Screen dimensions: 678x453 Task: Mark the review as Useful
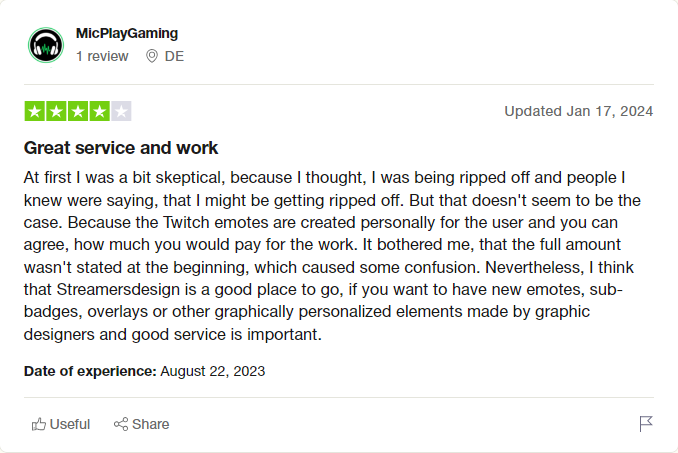69,424
